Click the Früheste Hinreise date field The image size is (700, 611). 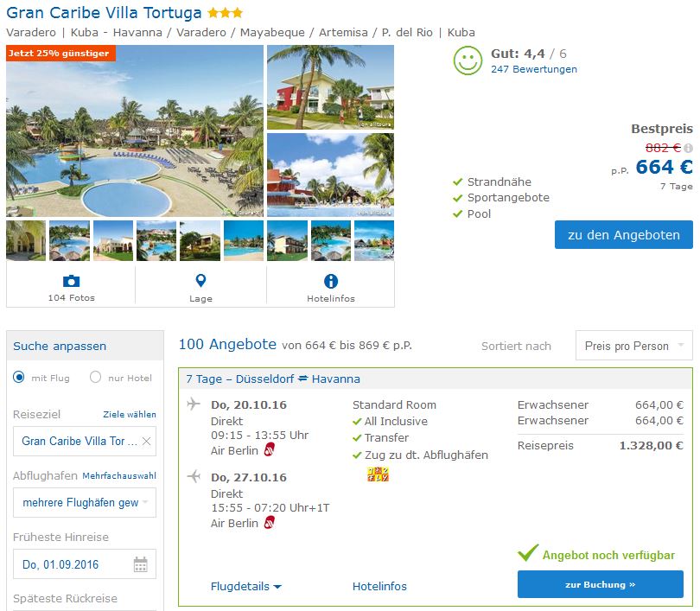(x=85, y=564)
